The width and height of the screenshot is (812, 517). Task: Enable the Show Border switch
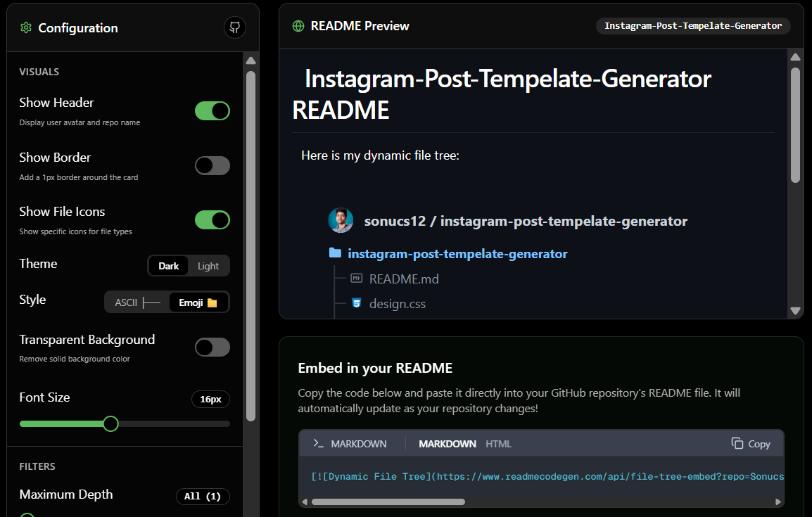(212, 165)
